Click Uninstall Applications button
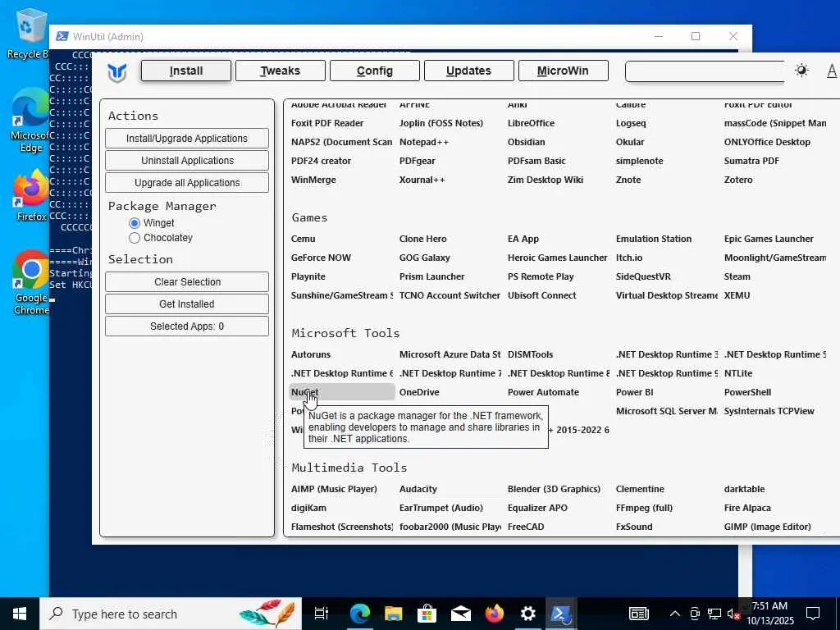This screenshot has height=630, width=840. pos(187,160)
